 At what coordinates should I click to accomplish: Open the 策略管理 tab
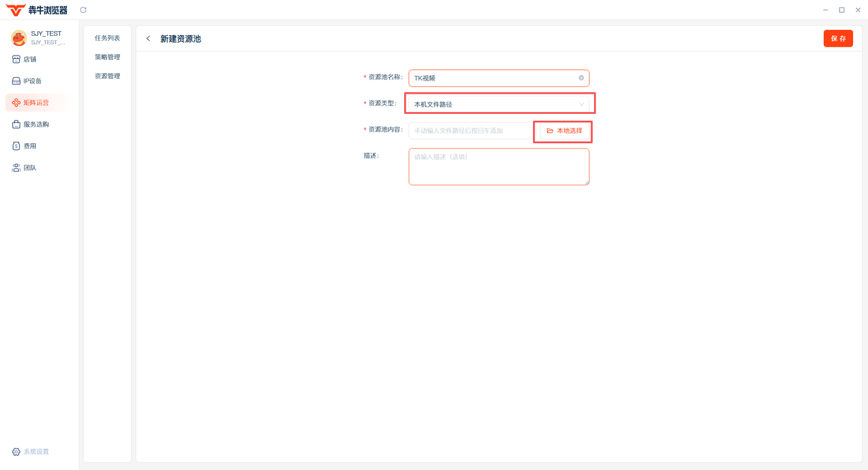tap(107, 57)
